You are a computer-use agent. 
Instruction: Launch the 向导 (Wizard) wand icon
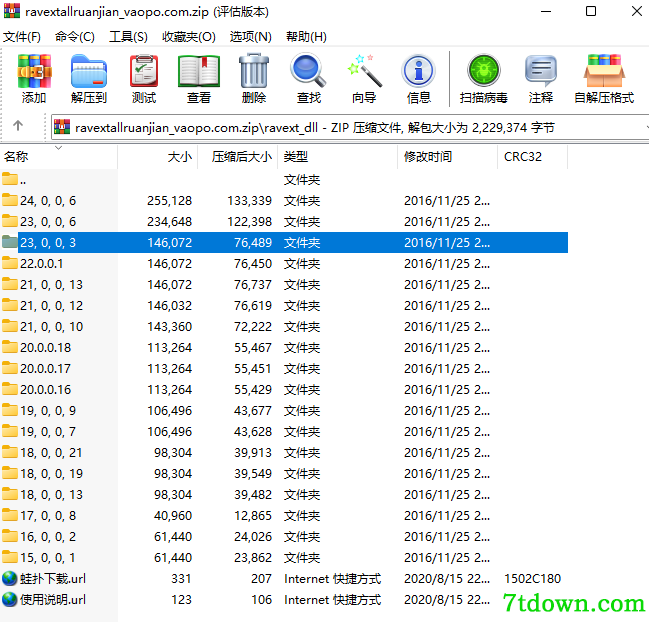[364, 71]
